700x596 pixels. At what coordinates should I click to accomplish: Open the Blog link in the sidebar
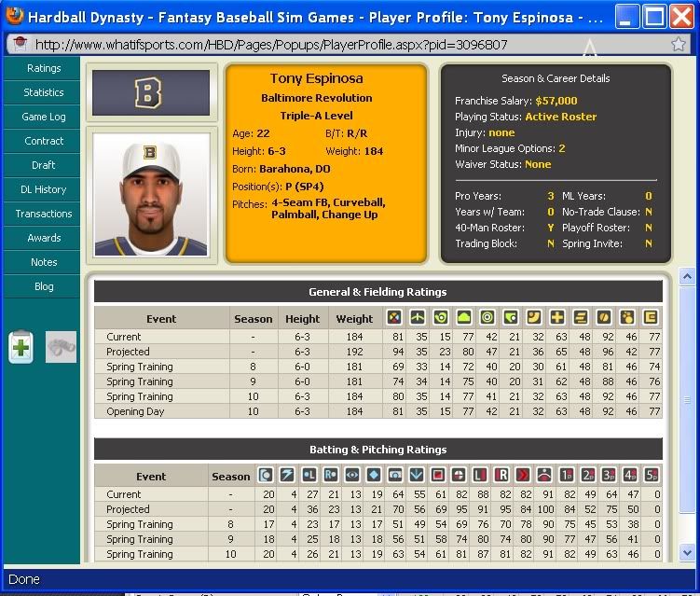tap(44, 286)
